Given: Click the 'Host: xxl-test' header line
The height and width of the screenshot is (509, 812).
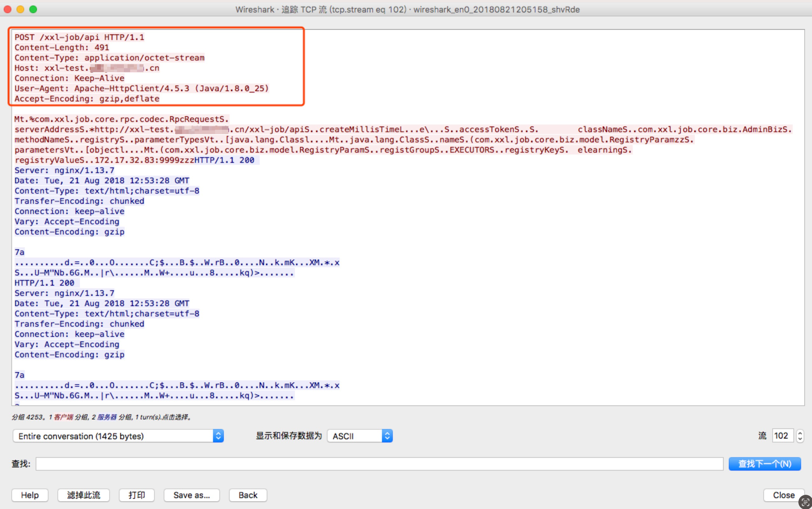Looking at the screenshot, I should point(87,68).
